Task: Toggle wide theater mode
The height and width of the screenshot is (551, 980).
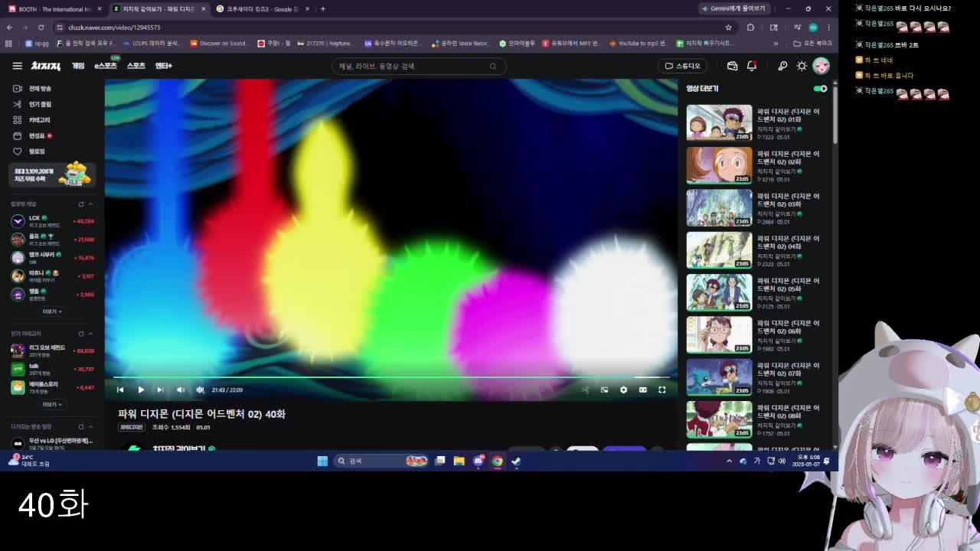Action: (x=643, y=390)
